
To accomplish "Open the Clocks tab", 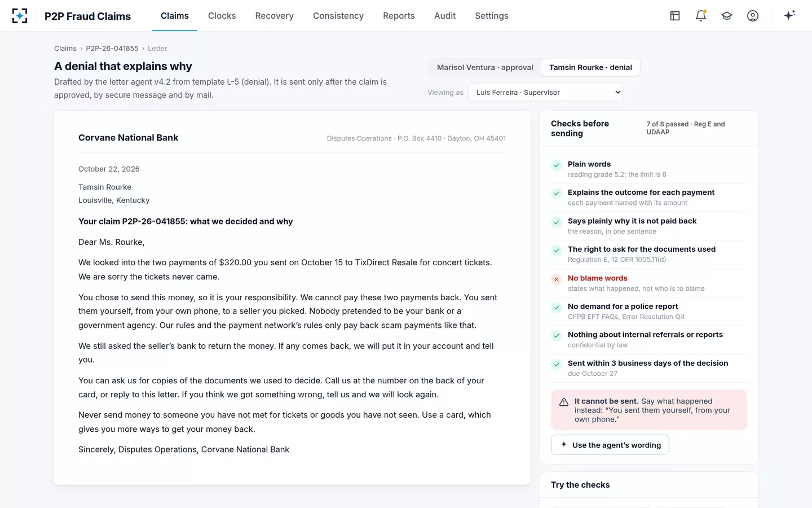I will (x=222, y=16).
